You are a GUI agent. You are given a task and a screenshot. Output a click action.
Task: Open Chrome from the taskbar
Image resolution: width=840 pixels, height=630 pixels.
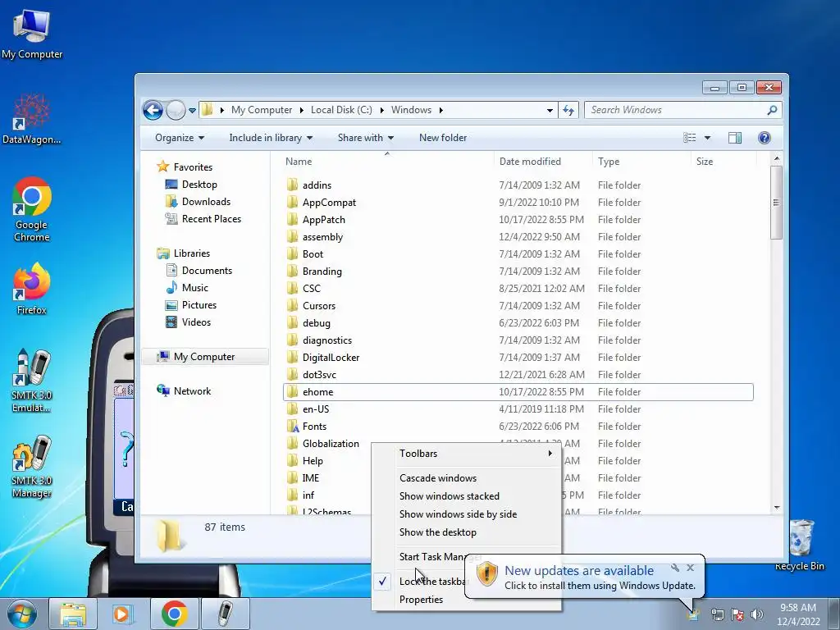click(x=174, y=614)
